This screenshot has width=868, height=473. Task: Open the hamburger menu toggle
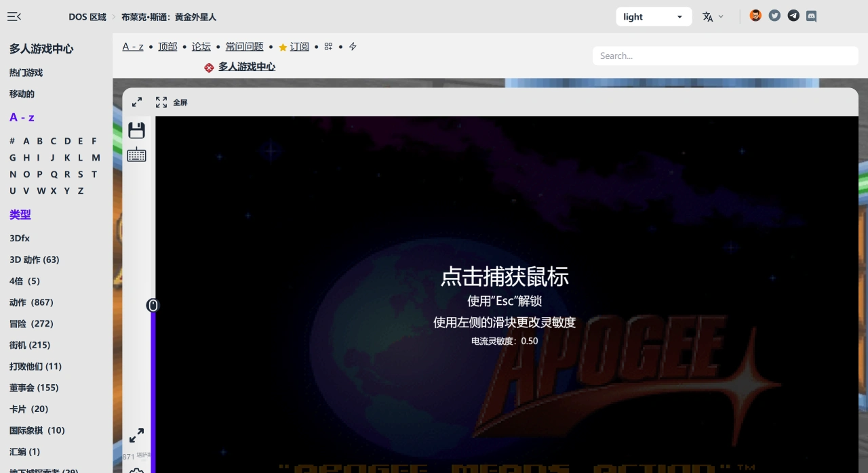(14, 17)
